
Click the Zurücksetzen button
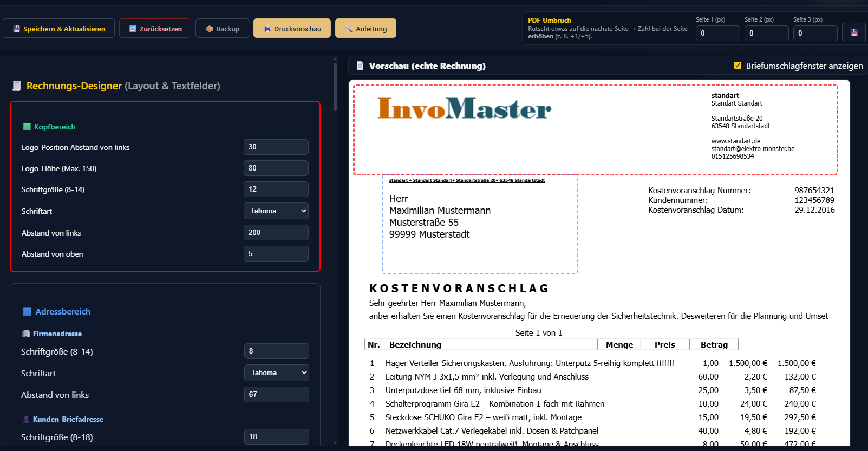155,29
